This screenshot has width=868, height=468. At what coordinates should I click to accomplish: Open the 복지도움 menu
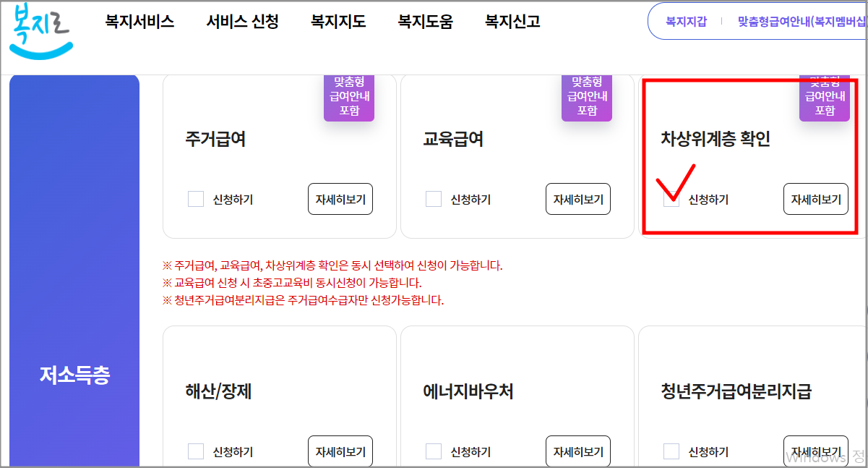pyautogui.click(x=424, y=22)
